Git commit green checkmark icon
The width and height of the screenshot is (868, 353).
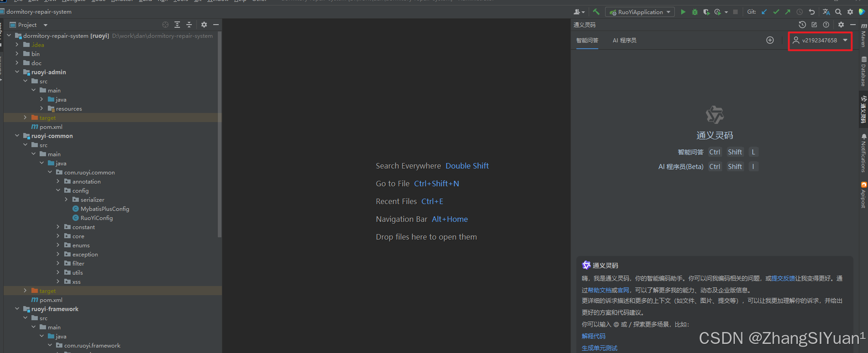click(776, 12)
